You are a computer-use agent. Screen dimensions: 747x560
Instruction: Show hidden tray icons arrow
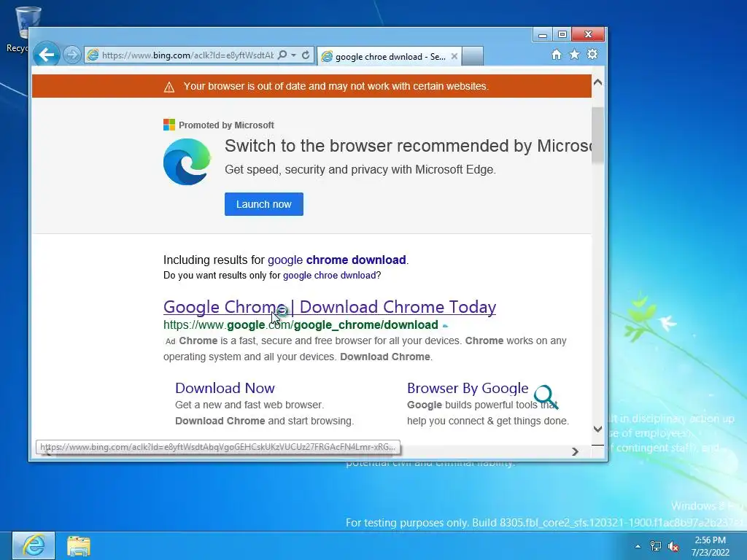638,546
